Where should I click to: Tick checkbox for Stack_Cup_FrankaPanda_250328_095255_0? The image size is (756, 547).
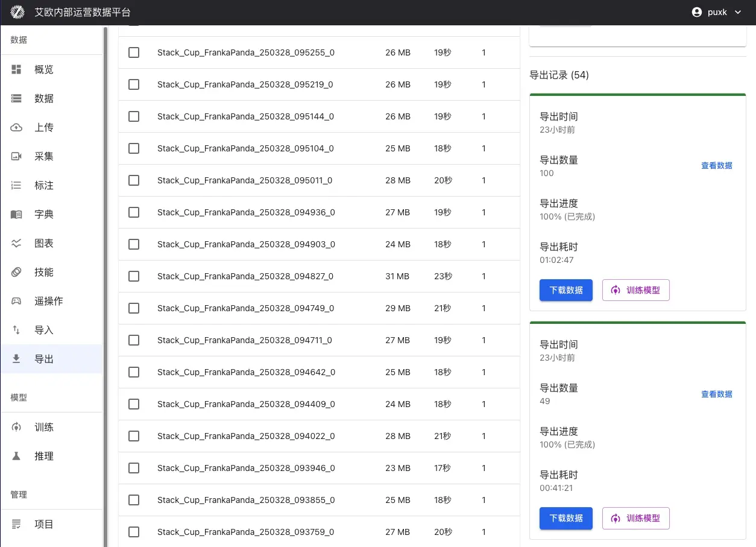[x=134, y=52]
